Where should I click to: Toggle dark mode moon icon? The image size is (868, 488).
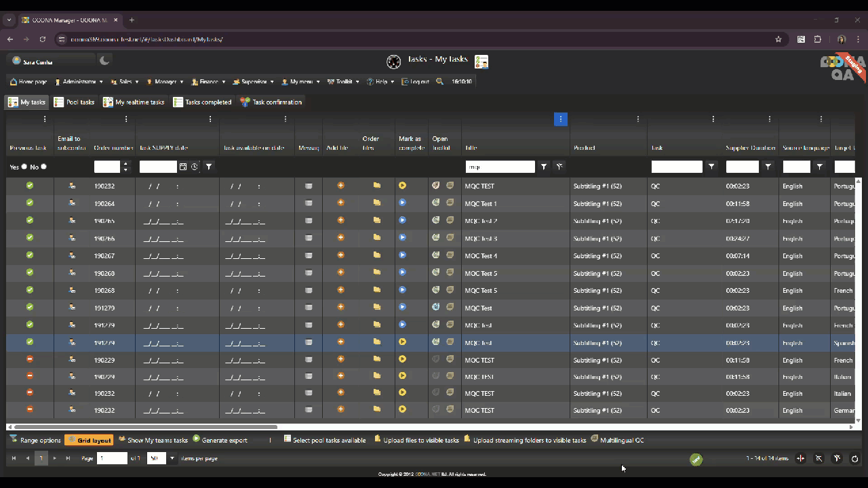click(104, 61)
